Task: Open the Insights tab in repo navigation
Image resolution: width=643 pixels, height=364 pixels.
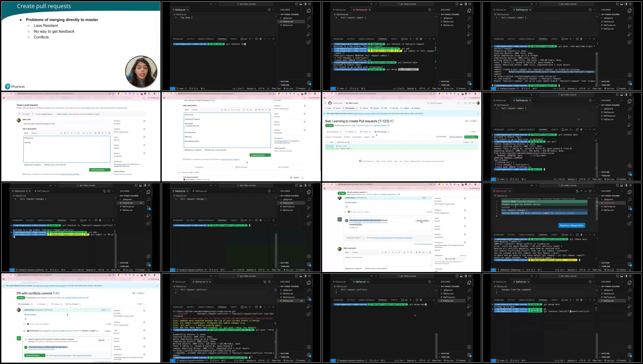Action: pos(405,108)
